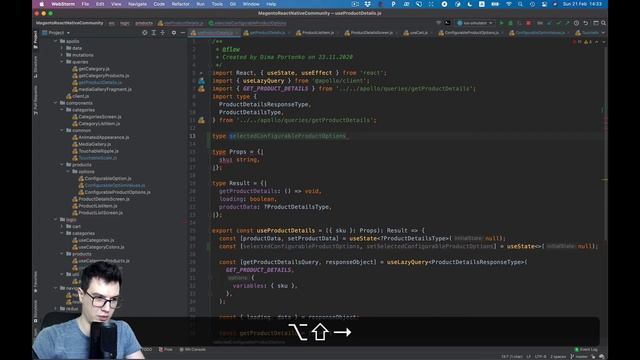This screenshot has height=360, width=640.
Task: Click the green Run button
Action: 501,23
